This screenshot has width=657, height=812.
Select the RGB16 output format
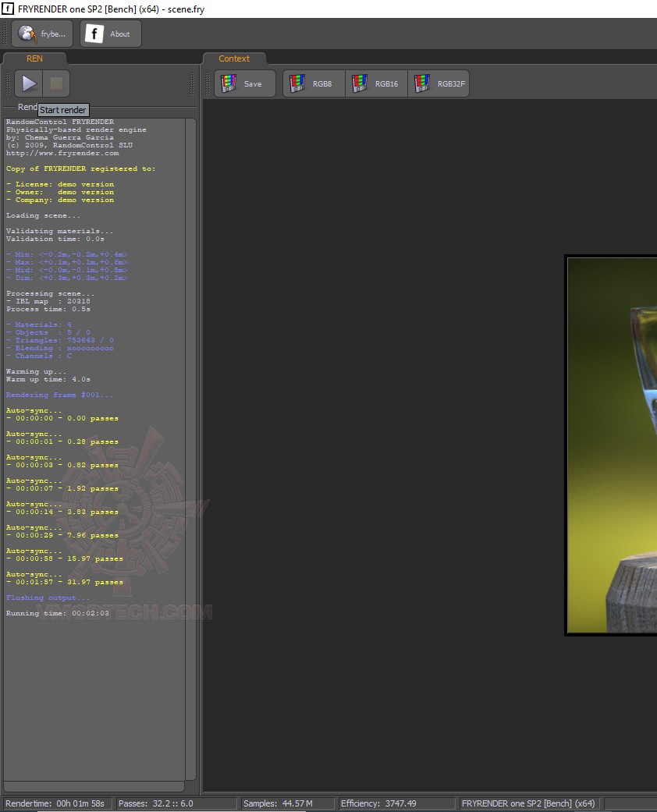pyautogui.click(x=376, y=83)
